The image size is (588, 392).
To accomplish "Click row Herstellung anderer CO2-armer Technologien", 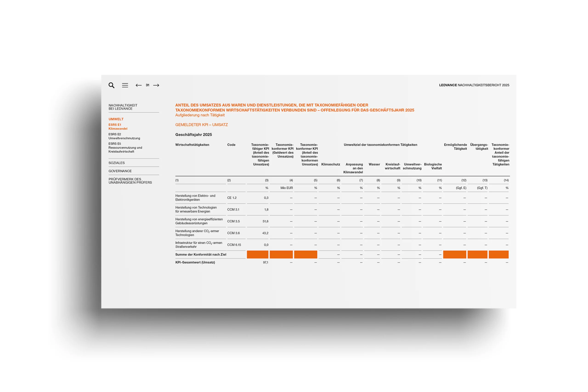I will tap(197, 233).
